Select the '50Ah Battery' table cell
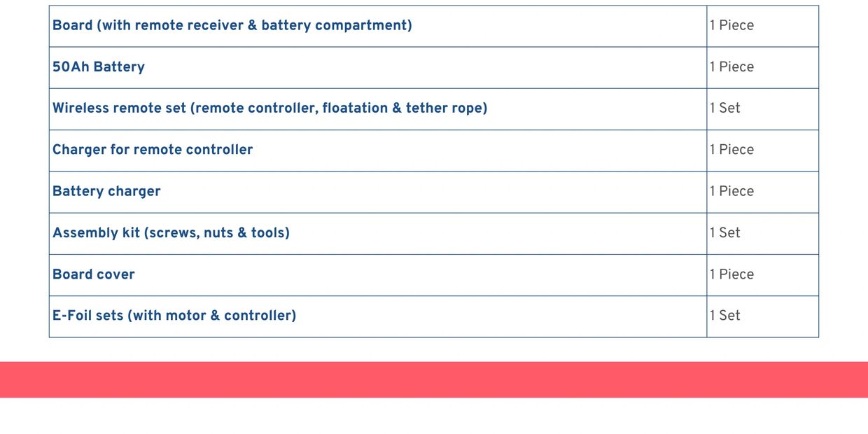Screen dimensions: 868x434 click(x=99, y=67)
